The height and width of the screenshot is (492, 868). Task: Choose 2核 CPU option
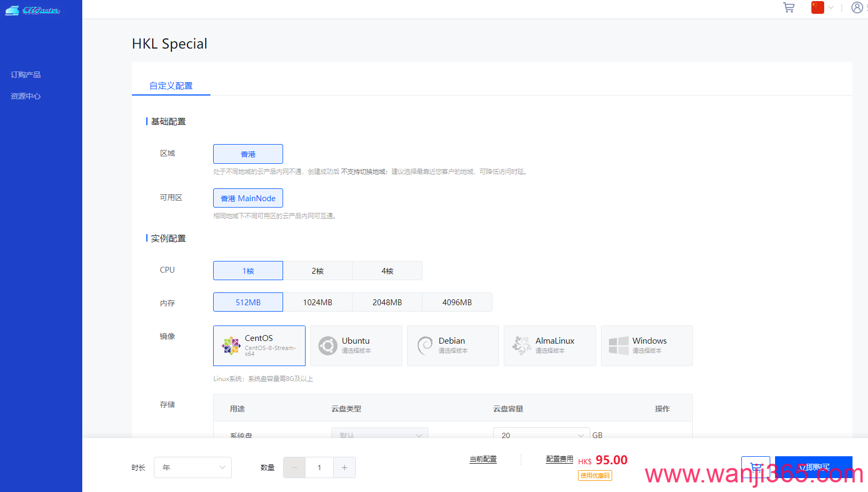(318, 271)
